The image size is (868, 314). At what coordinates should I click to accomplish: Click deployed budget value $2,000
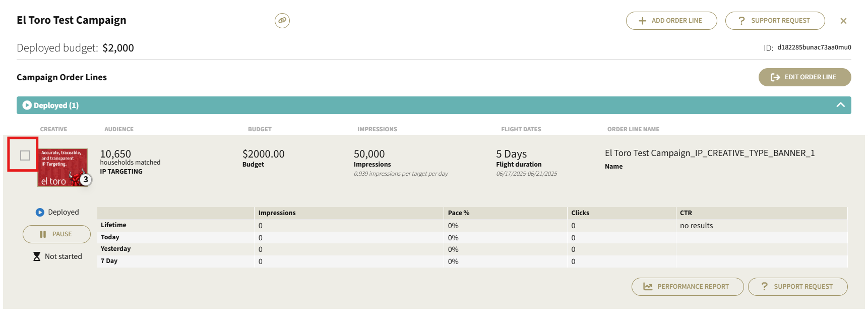(x=118, y=48)
